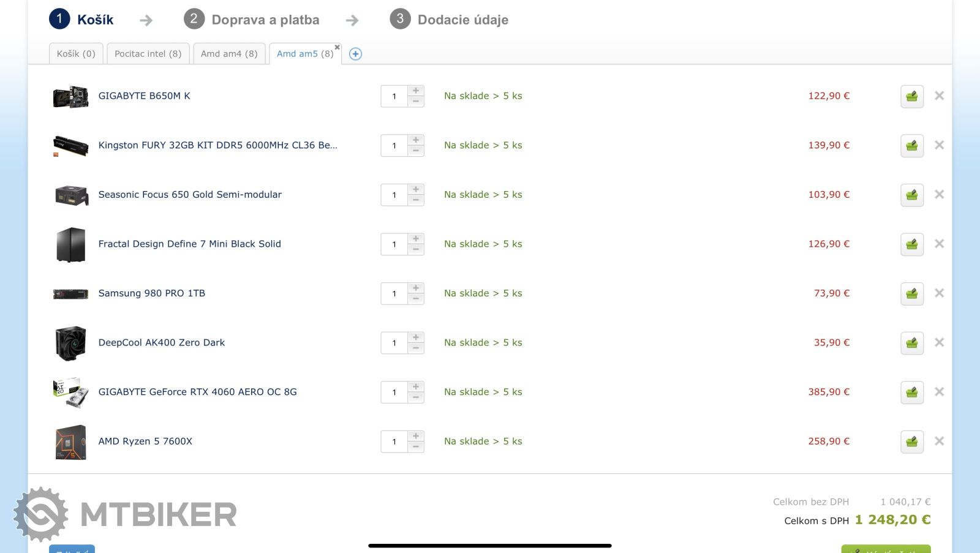Image resolution: width=980 pixels, height=553 pixels.
Task: Add a new cart tab with plus icon
Action: (x=355, y=54)
